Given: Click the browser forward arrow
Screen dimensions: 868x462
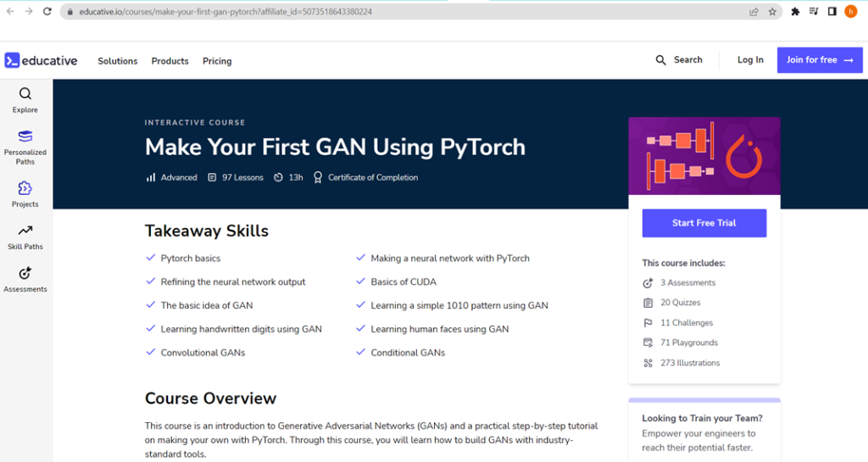Looking at the screenshot, I should point(29,12).
